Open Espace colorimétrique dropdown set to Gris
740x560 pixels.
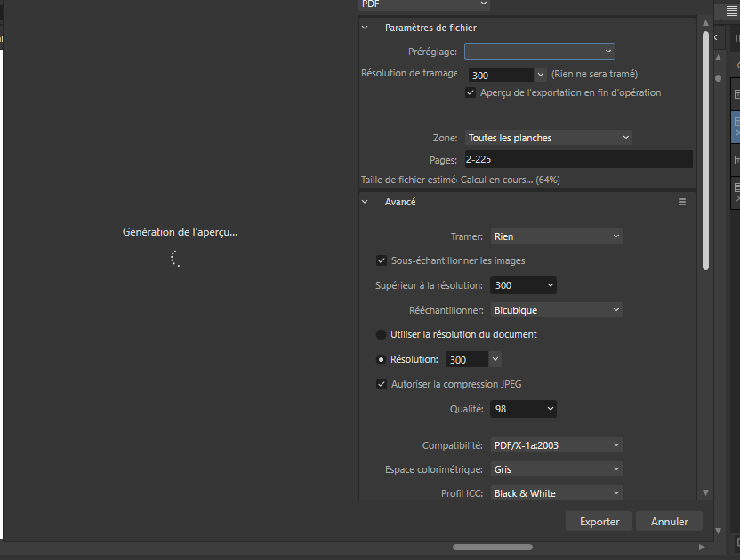pos(557,469)
